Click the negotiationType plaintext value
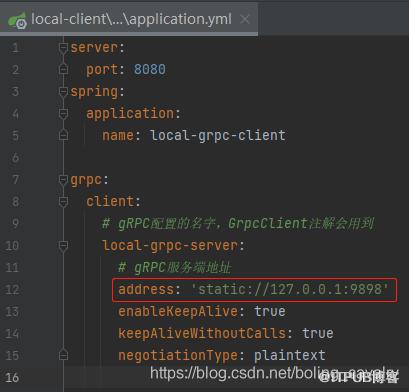 pos(290,355)
